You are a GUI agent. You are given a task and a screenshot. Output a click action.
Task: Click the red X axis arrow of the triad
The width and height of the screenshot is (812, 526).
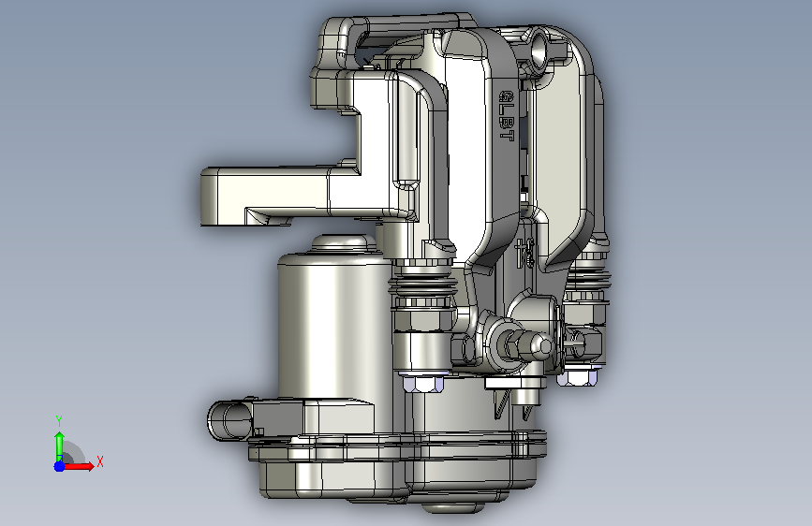79,466
